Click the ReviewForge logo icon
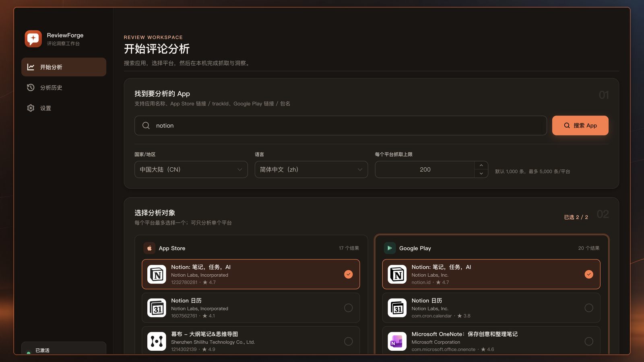This screenshot has height=362, width=644. [x=33, y=39]
